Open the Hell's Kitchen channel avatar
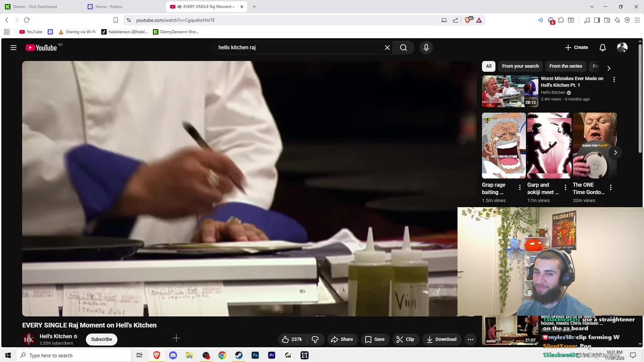644x362 pixels. (x=29, y=339)
